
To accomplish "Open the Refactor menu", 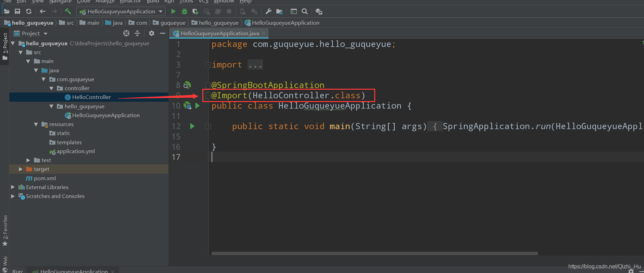I will 130,1.
